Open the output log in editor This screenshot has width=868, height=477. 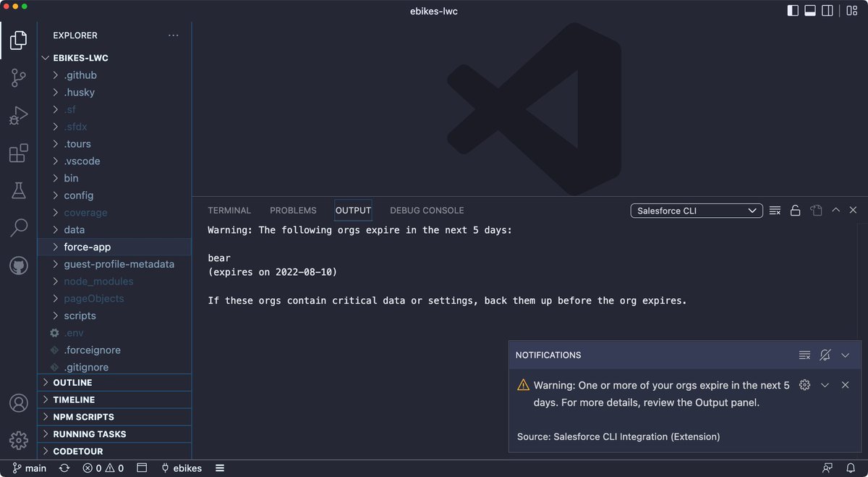click(816, 211)
